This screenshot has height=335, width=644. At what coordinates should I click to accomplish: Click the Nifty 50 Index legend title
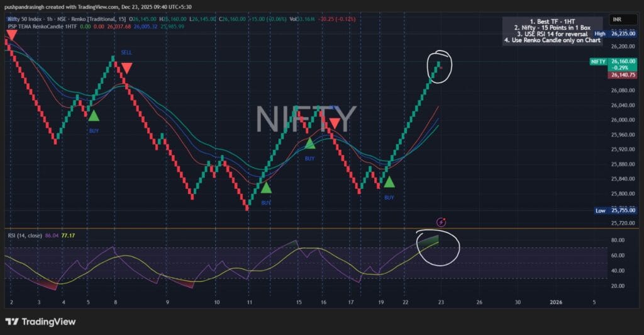pyautogui.click(x=28, y=18)
